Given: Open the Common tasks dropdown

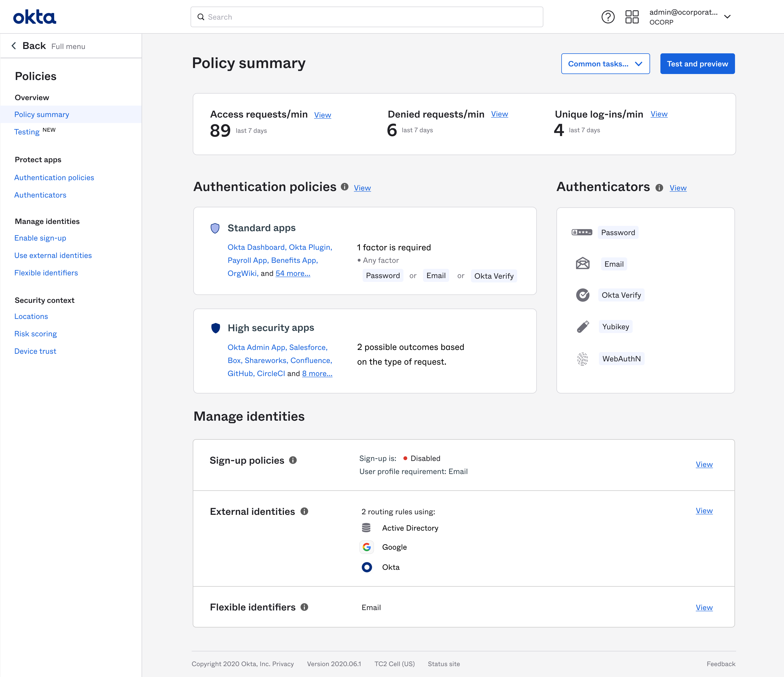Looking at the screenshot, I should 605,64.
